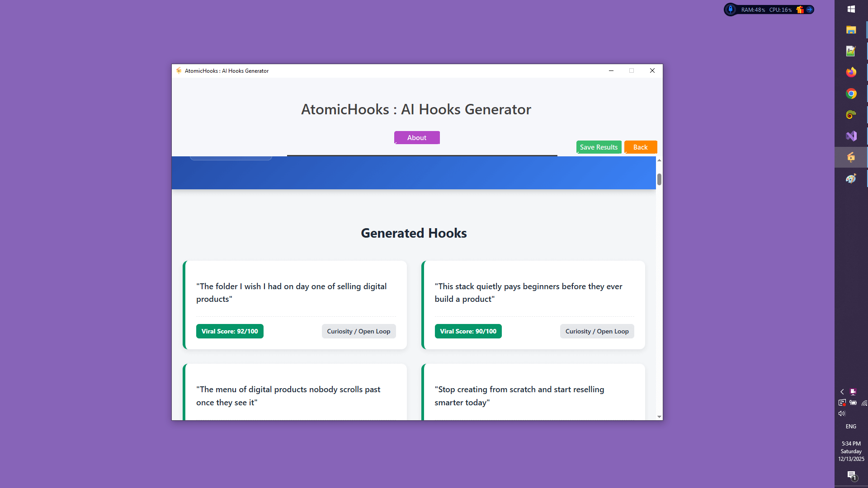Open the About page
Image resolution: width=868 pixels, height=488 pixels.
pyautogui.click(x=416, y=137)
